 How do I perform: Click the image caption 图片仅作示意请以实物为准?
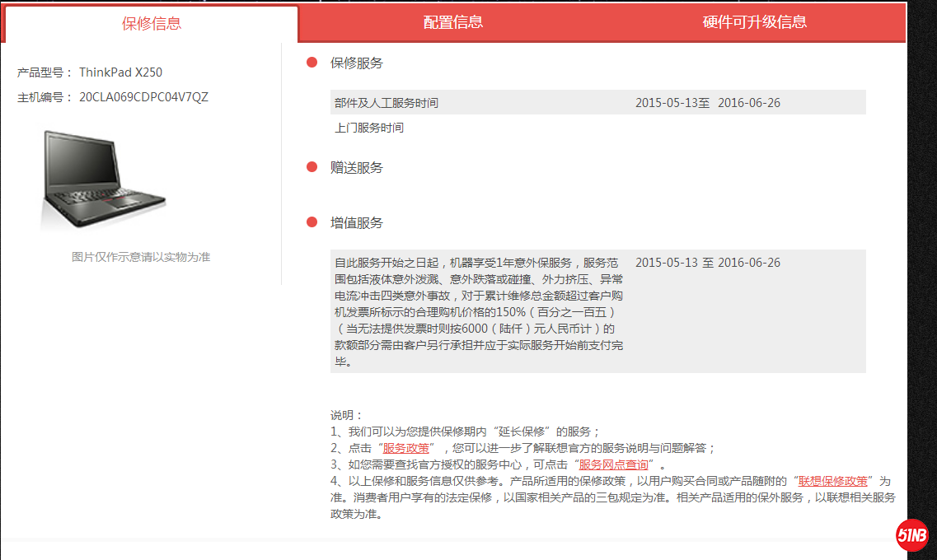pos(141,257)
